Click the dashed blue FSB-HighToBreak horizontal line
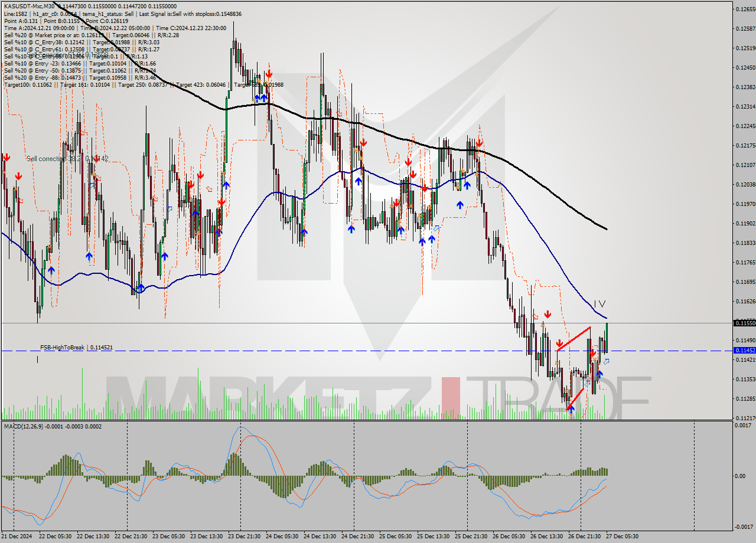 point(366,351)
